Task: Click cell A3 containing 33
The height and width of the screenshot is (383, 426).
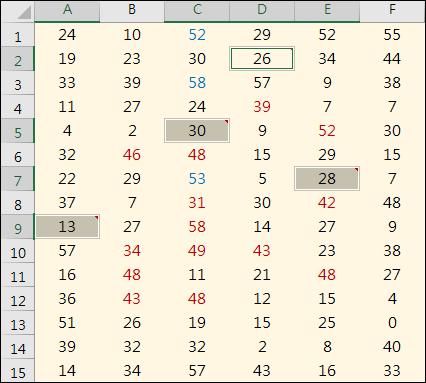Action: pyautogui.click(x=67, y=83)
